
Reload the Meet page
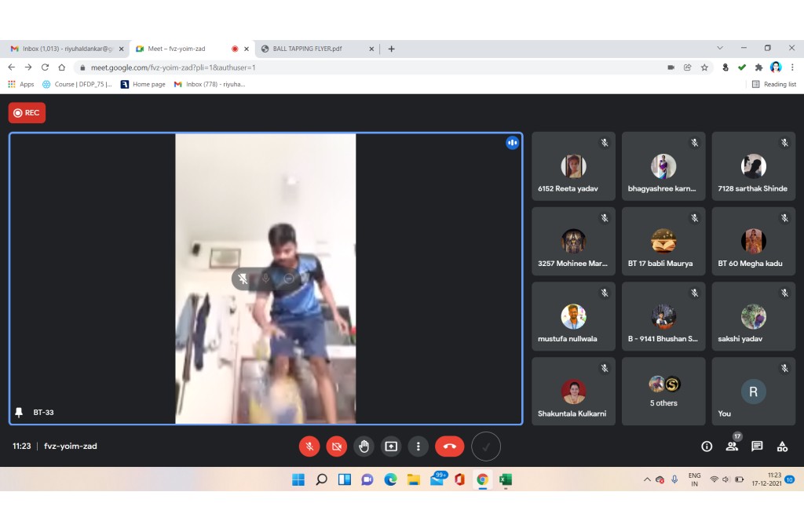click(x=45, y=67)
